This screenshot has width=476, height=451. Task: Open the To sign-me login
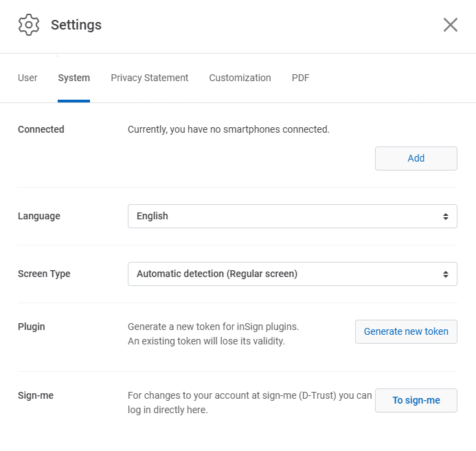tap(416, 400)
